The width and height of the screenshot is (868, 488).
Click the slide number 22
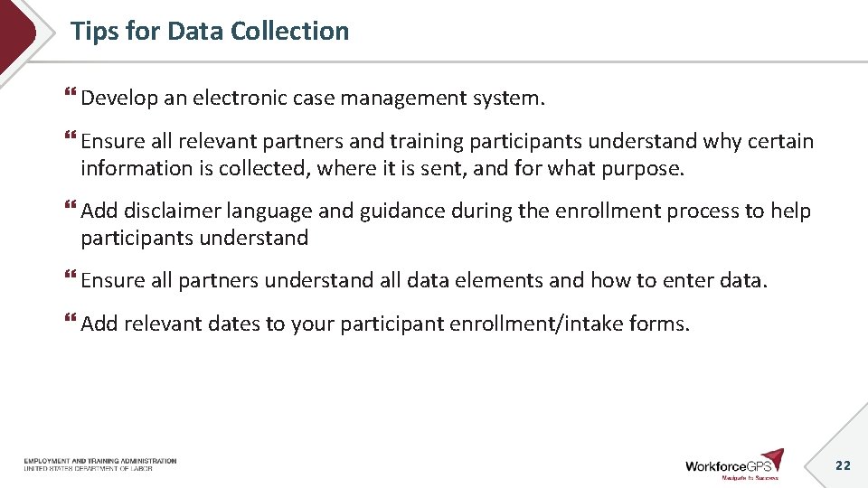[x=843, y=465]
